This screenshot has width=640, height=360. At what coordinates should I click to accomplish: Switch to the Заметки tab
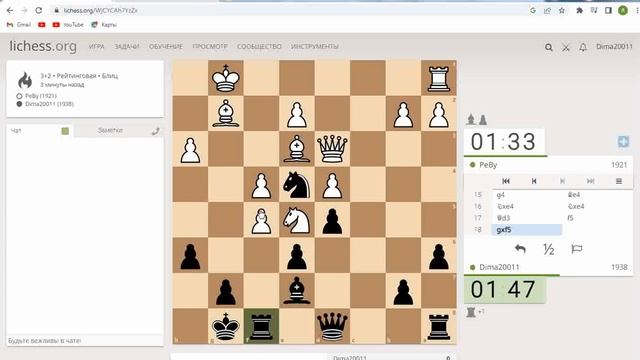[x=110, y=130]
